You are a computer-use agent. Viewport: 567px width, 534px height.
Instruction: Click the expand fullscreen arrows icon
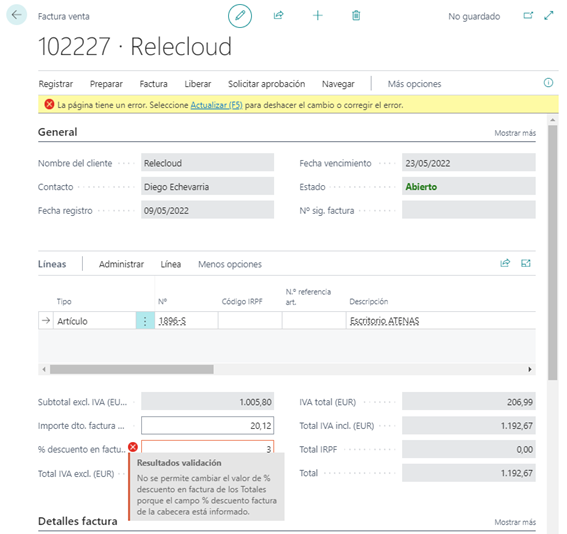click(549, 16)
